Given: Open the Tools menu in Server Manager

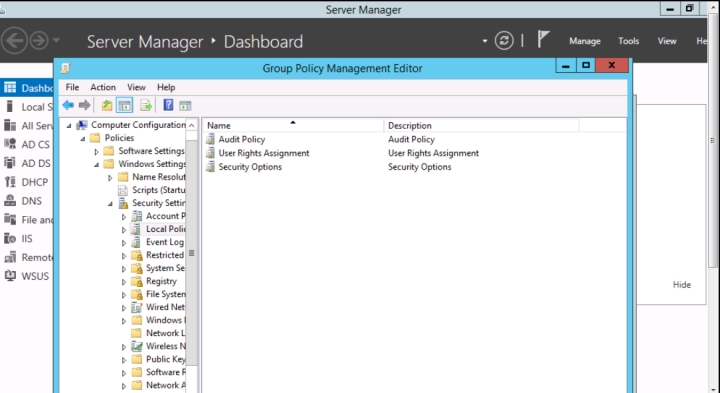Looking at the screenshot, I should 628,41.
